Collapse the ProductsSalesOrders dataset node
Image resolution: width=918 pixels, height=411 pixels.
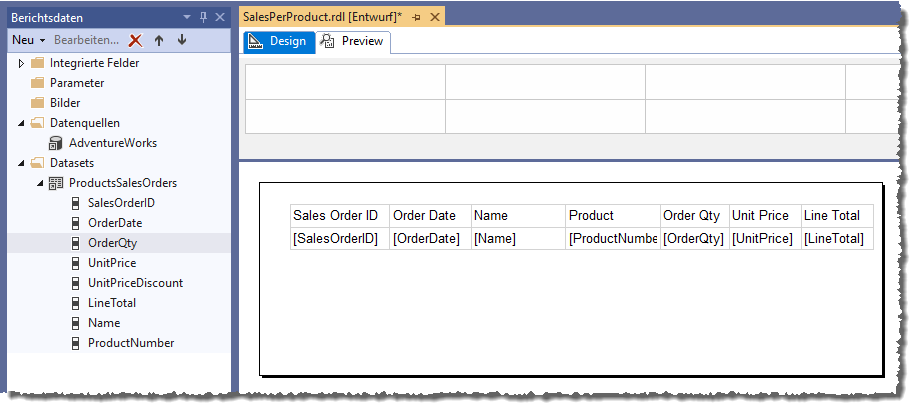click(x=39, y=183)
